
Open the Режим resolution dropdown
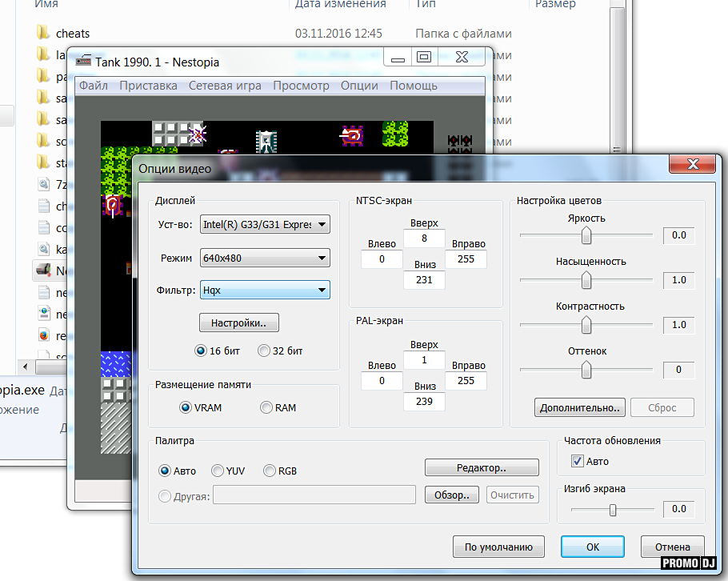pos(322,258)
